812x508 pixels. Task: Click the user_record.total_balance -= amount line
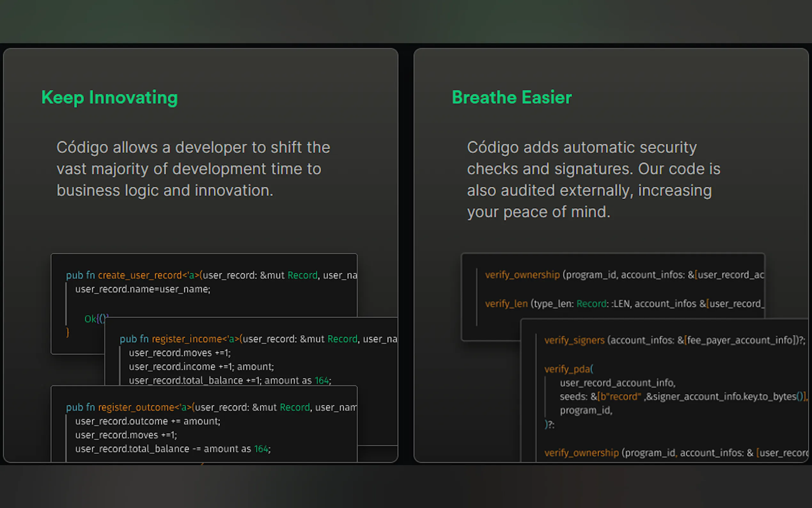[x=173, y=449]
